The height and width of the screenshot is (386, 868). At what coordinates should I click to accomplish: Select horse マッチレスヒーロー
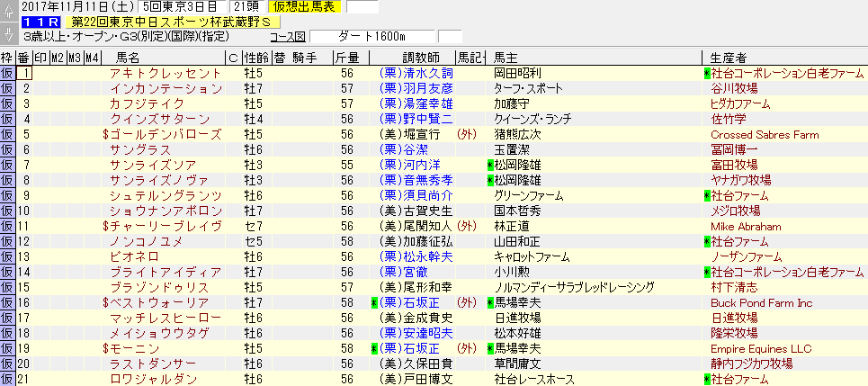[166, 318]
